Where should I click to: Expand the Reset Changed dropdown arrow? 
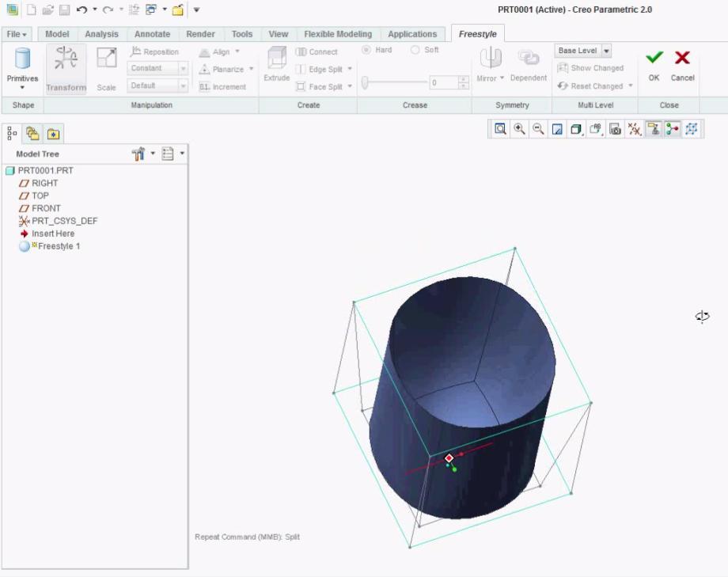click(x=631, y=85)
